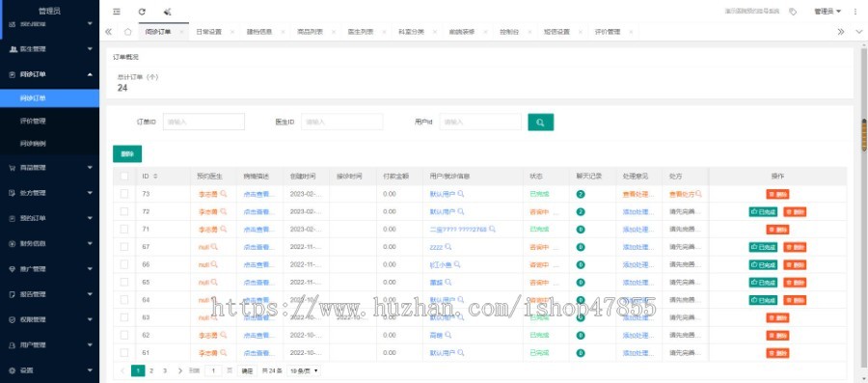
Task: Click the 确定 page jump button
Action: 248,370
